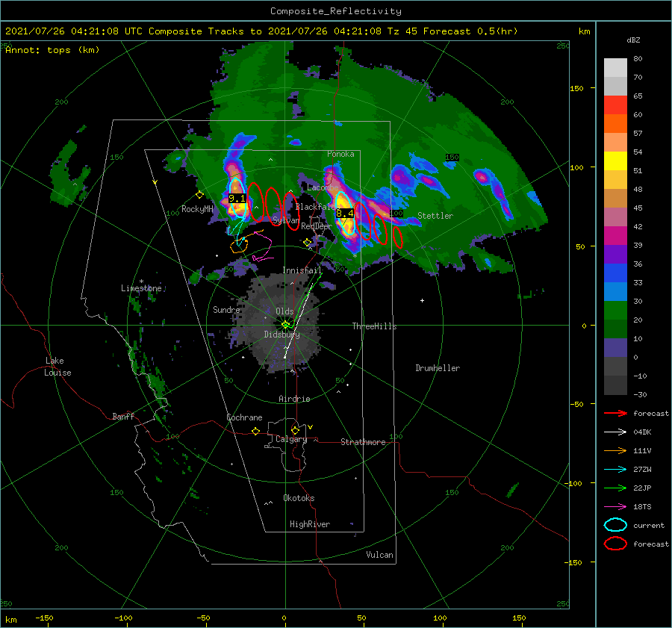Image resolution: width=672 pixels, height=628 pixels.
Task: Click the Sylvan label
Action: click(x=286, y=220)
